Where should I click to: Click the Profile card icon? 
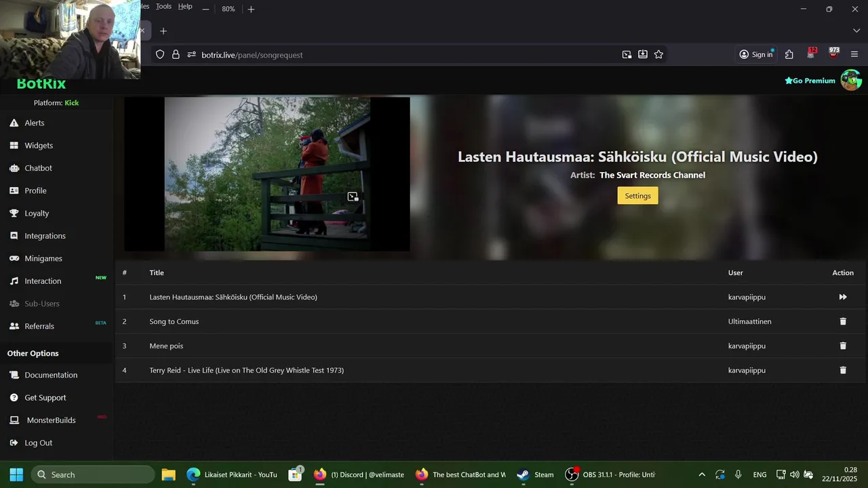click(14, 190)
